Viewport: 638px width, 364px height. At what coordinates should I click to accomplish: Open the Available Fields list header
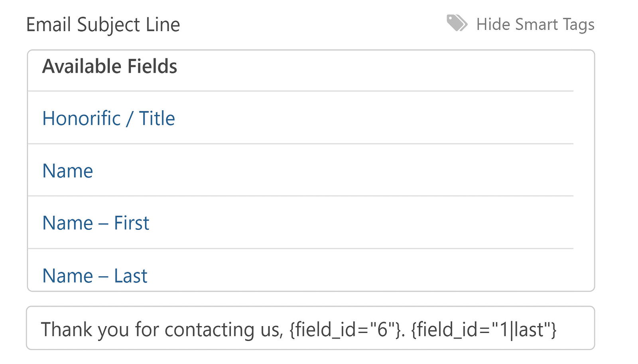(110, 66)
